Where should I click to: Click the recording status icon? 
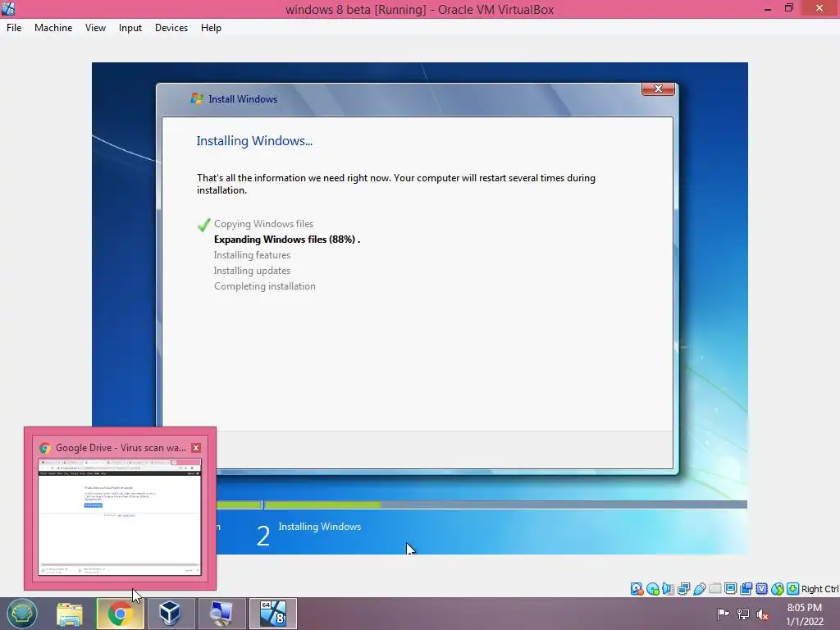click(x=746, y=589)
